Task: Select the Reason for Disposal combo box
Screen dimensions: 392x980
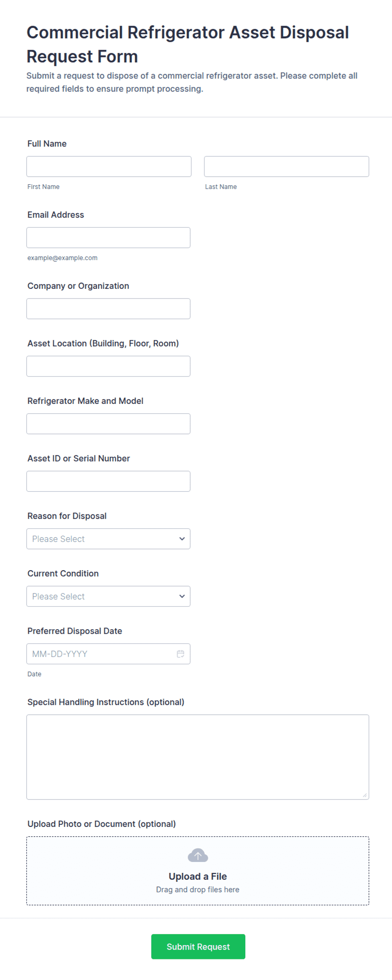Action: (108, 538)
